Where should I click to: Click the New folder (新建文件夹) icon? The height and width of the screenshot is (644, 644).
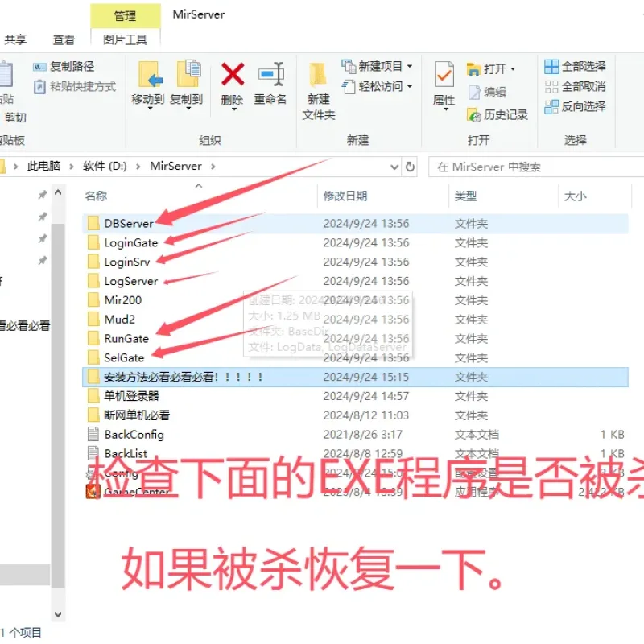coord(318,75)
